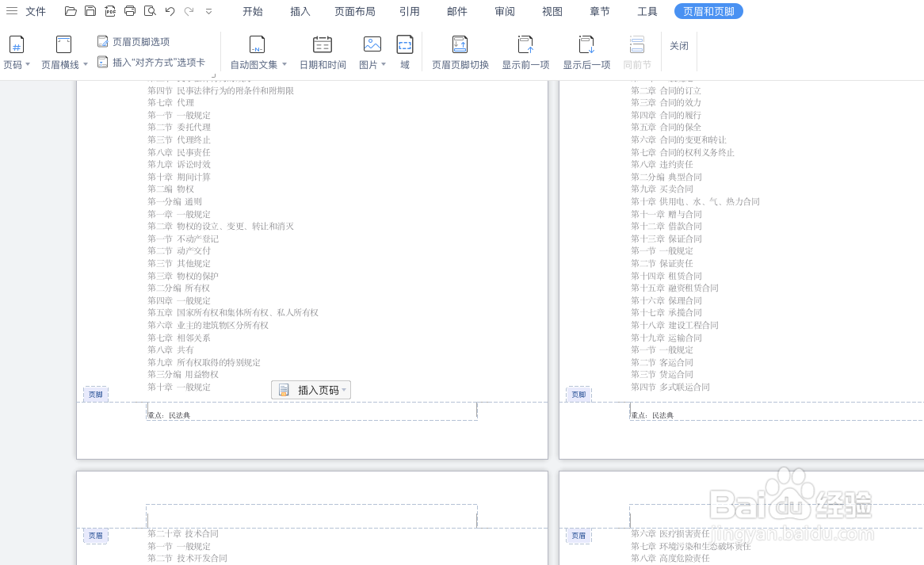The image size is (924, 565).
Task: Switch to the 引用 tab
Action: click(x=410, y=11)
